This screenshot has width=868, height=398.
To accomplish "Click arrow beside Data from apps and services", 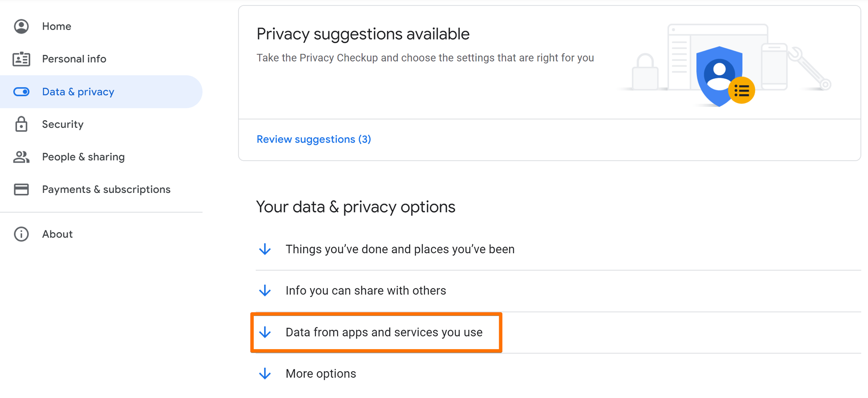I will click(265, 332).
